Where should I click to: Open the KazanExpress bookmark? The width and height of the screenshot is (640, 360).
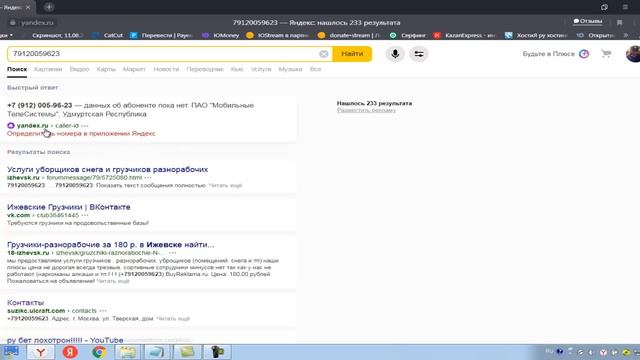pos(464,36)
